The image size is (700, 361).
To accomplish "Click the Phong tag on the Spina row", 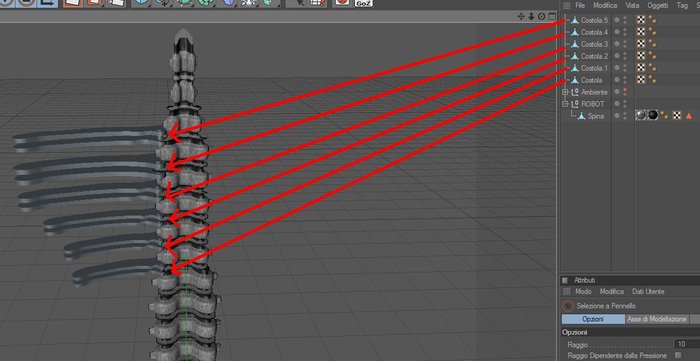I will [x=665, y=116].
